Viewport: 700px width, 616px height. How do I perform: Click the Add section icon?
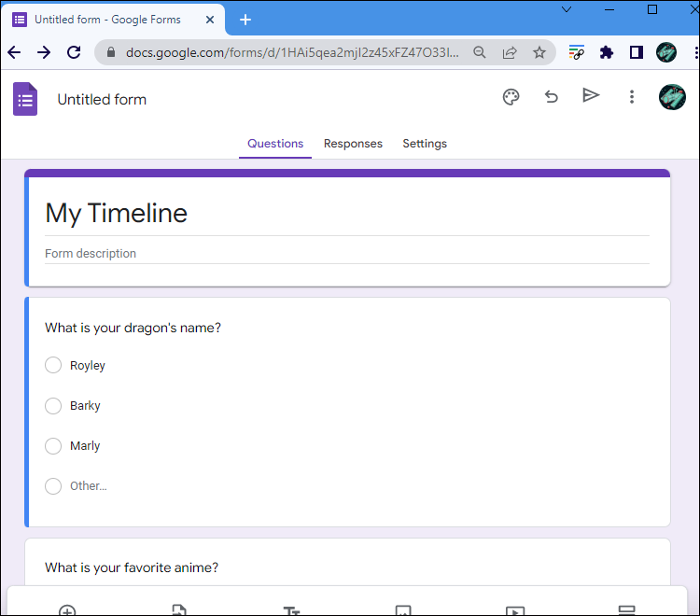(626, 610)
